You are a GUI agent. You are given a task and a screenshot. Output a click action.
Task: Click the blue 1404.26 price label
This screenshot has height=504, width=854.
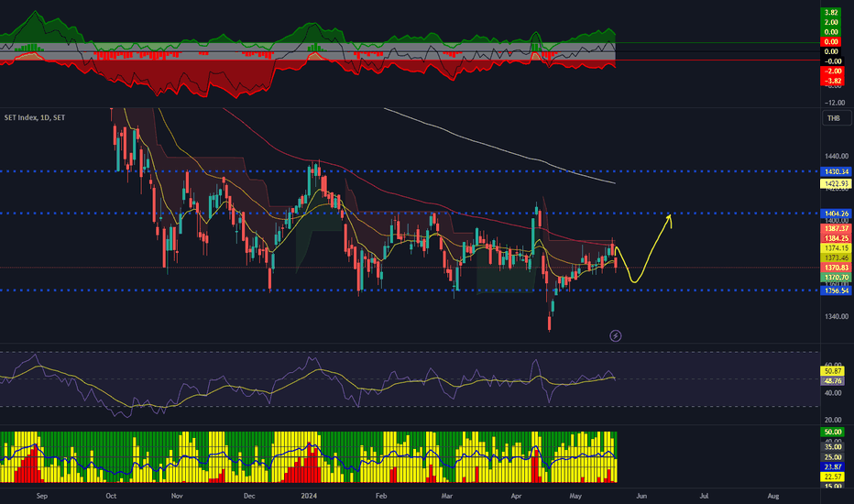coord(836,214)
